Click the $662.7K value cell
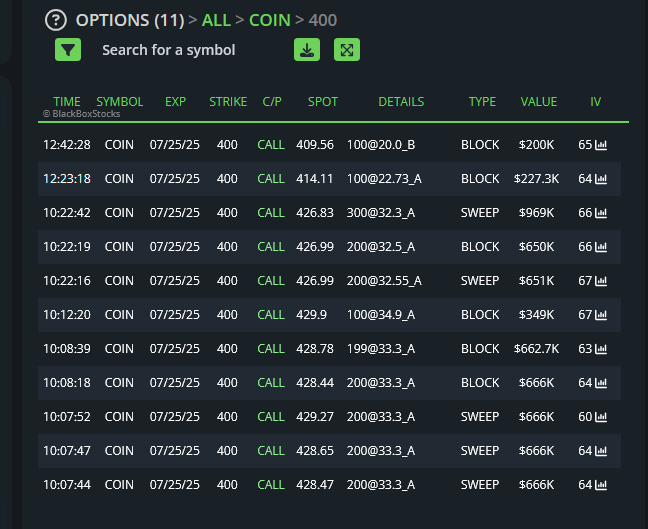Viewport: 648px width, 529px height. (536, 349)
